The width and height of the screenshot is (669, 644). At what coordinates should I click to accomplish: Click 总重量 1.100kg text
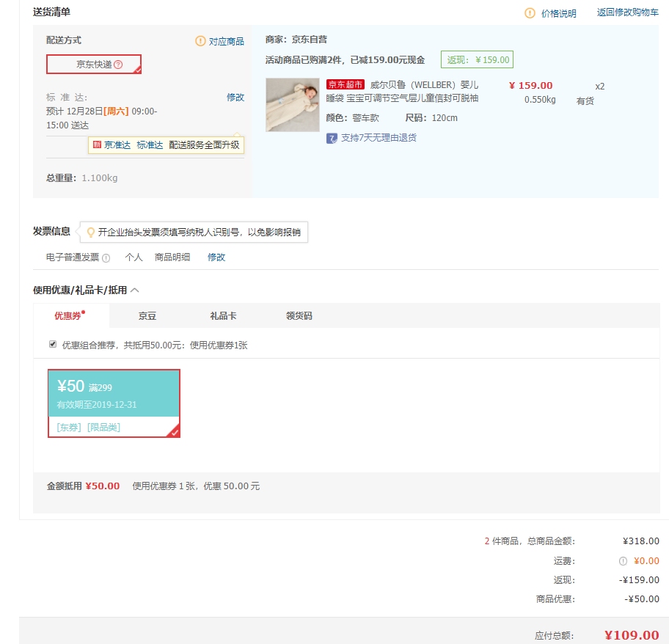[82, 178]
